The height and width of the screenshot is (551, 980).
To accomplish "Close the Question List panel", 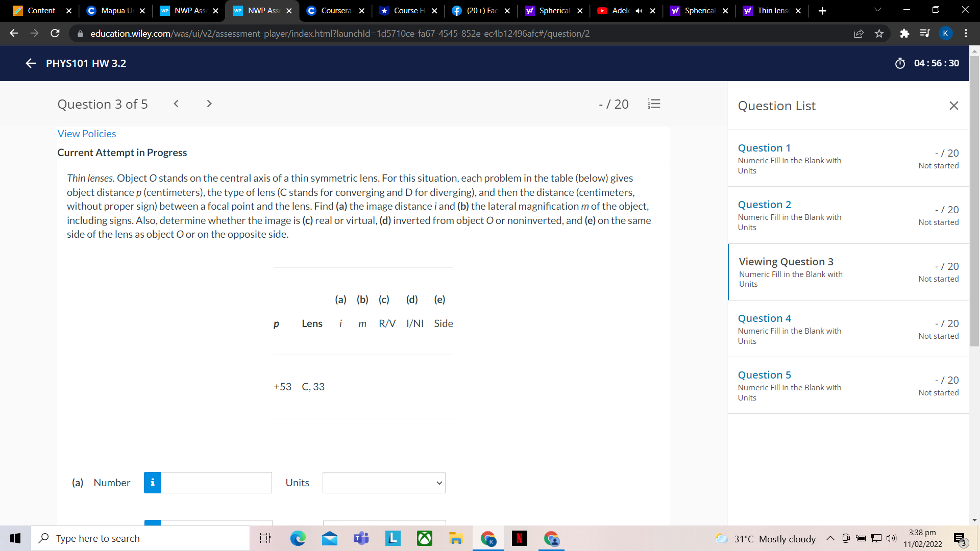I will [954, 106].
